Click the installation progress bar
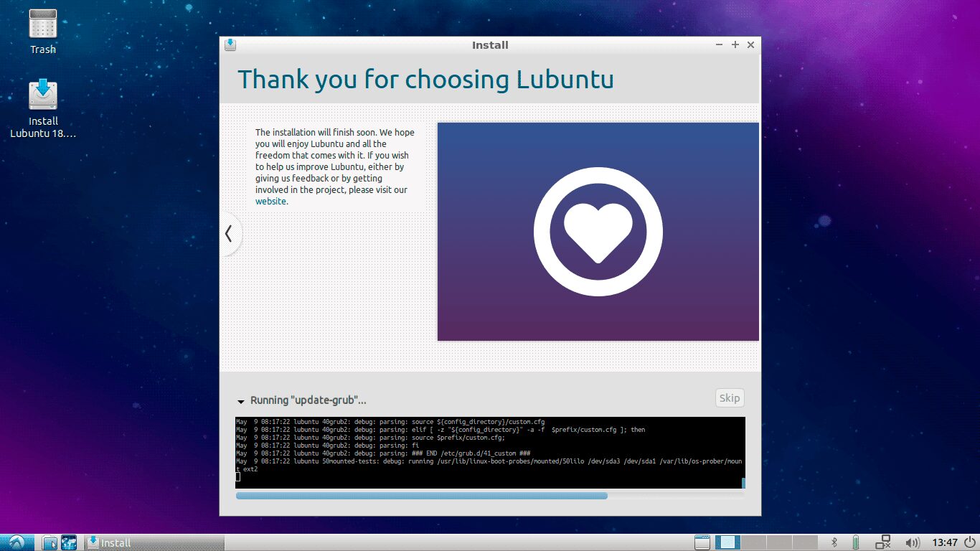 490,495
